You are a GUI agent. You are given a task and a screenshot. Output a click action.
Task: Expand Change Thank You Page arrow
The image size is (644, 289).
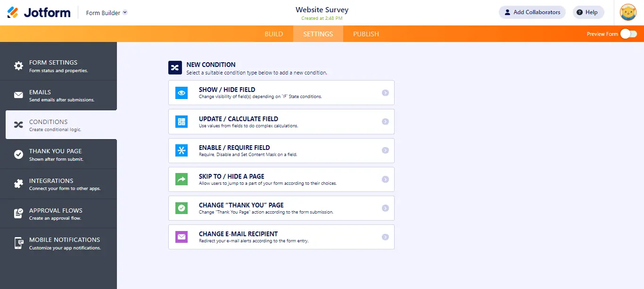[385, 208]
